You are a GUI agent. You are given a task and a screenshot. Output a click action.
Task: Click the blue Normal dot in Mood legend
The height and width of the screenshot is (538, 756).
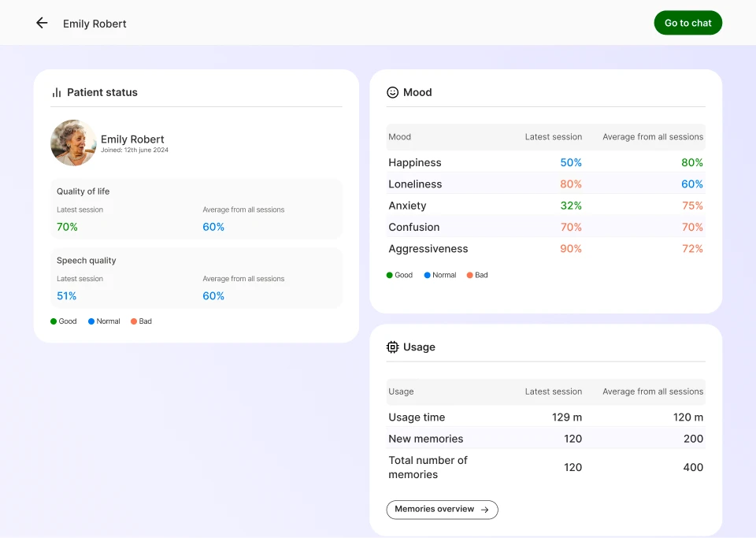427,275
